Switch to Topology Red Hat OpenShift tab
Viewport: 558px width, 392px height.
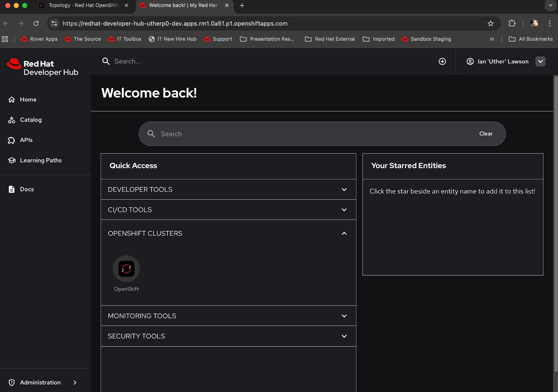(x=83, y=5)
